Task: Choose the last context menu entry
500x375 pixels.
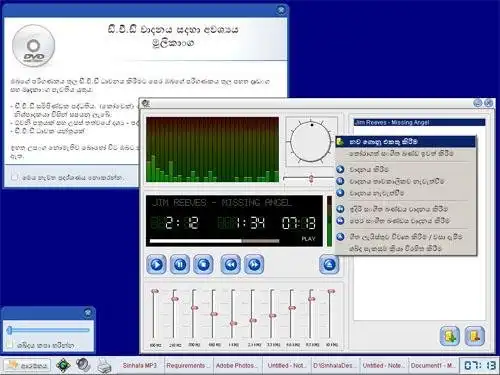Action: tap(406, 249)
